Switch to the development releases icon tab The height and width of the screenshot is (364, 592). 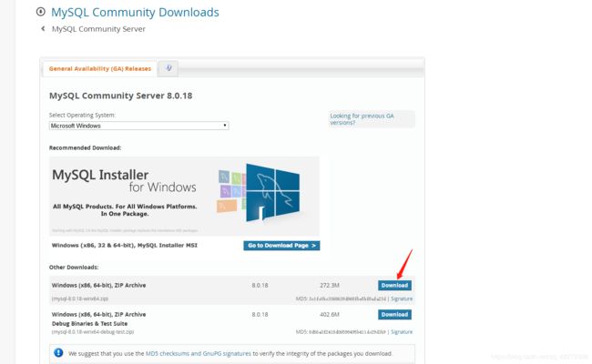(x=168, y=68)
